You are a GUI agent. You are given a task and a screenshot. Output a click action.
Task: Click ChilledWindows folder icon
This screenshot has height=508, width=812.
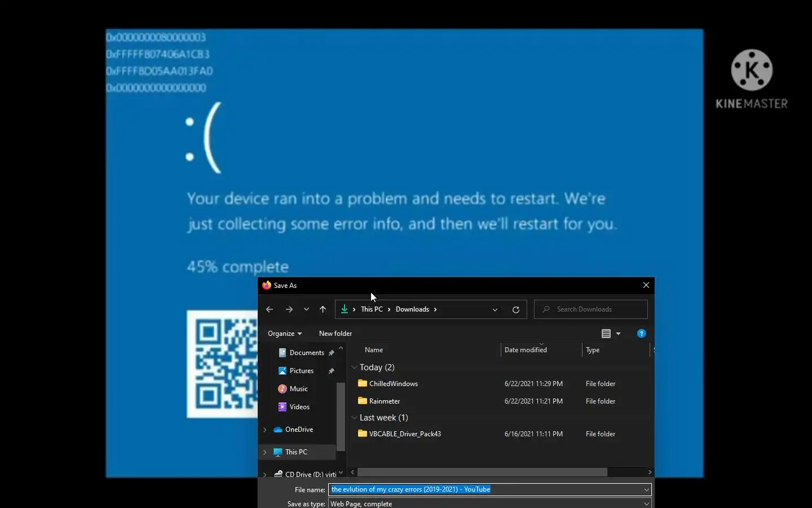tap(363, 383)
